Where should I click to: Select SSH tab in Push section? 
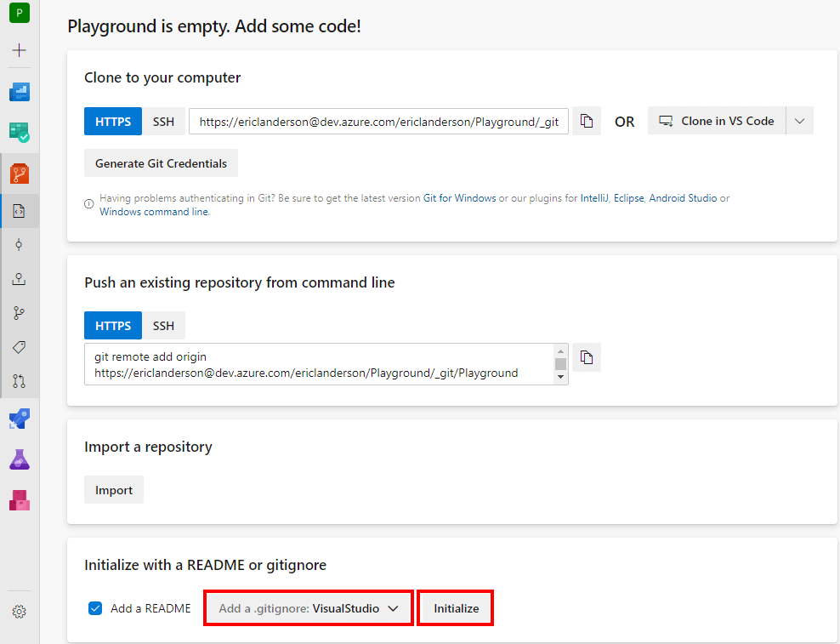[x=163, y=326]
